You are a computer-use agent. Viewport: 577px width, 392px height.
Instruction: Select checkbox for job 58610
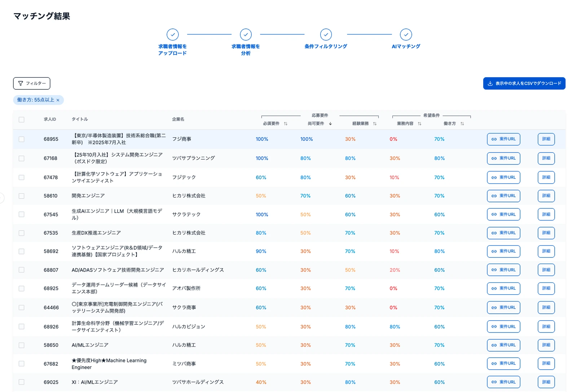[22, 196]
